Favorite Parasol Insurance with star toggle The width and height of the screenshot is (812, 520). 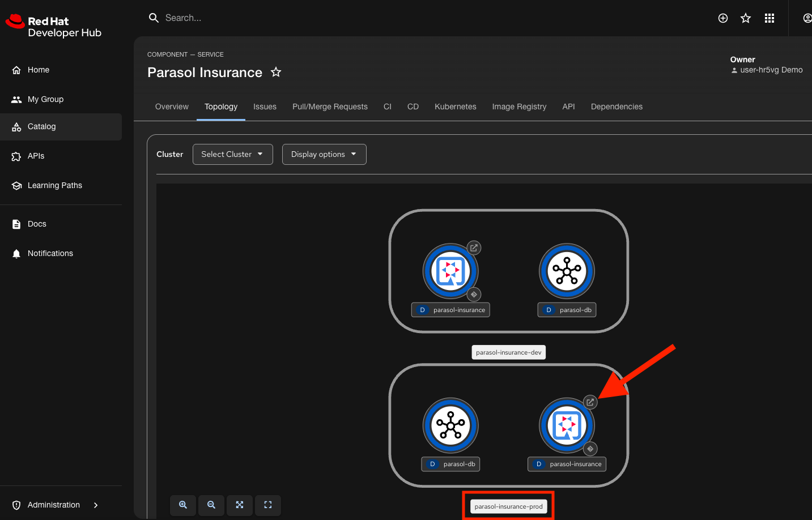coord(276,72)
